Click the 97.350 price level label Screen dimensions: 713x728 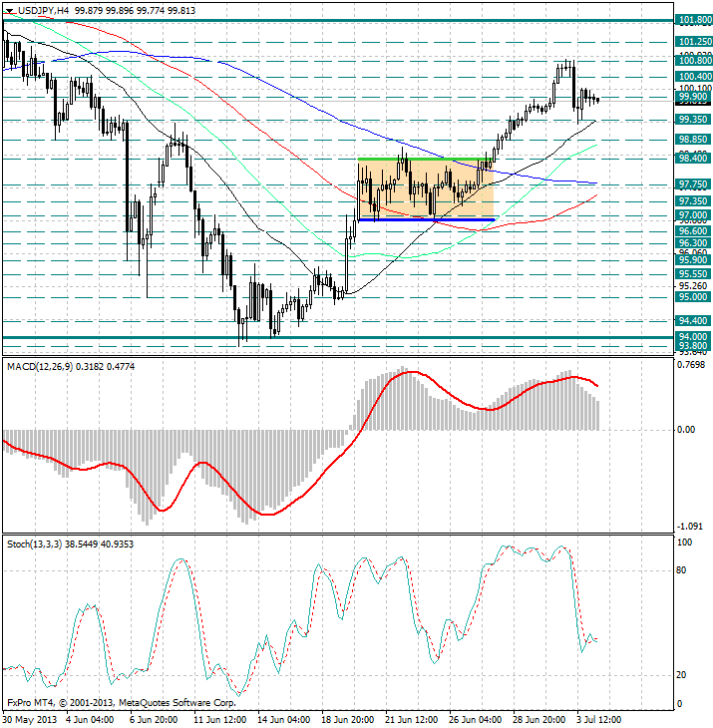pos(693,201)
